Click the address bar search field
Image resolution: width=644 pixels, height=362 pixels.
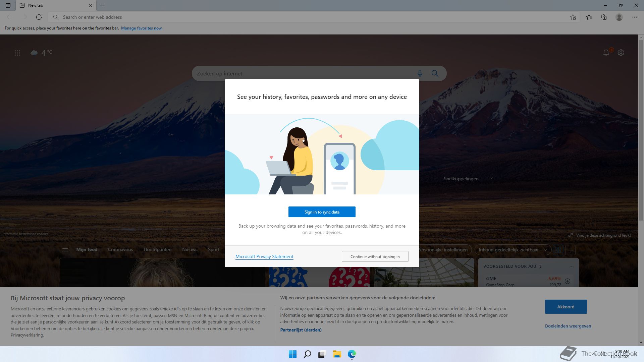314,17
